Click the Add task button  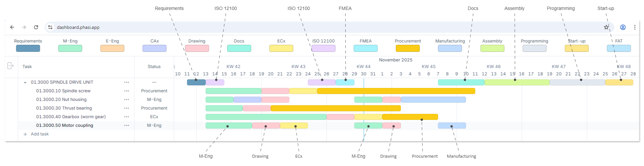click(x=36, y=134)
